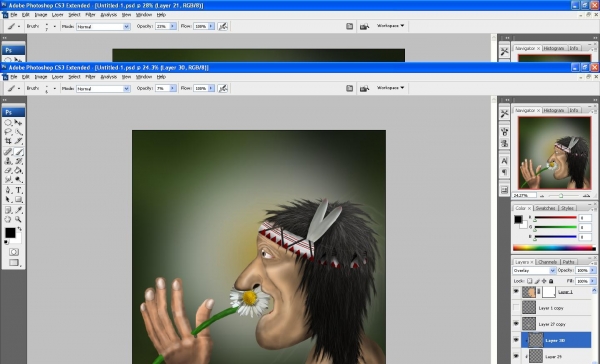Toggle Quick Mask mode button

pyautogui.click(x=14, y=252)
